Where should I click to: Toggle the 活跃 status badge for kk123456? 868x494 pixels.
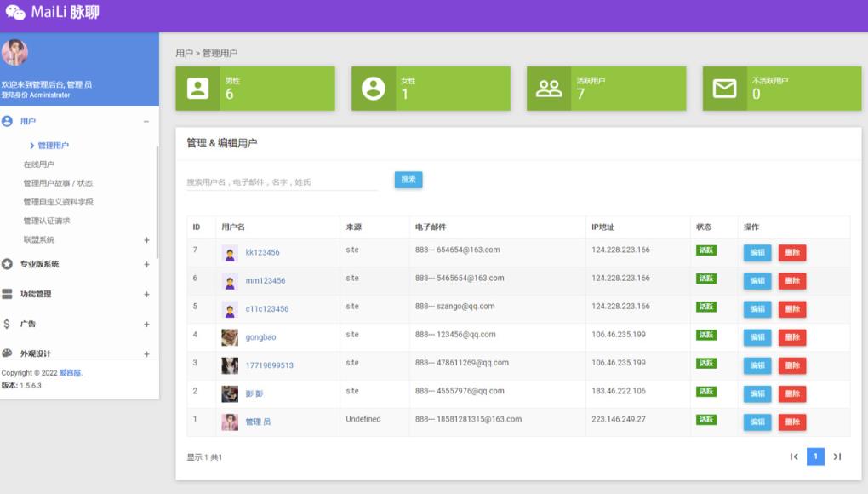click(x=705, y=251)
